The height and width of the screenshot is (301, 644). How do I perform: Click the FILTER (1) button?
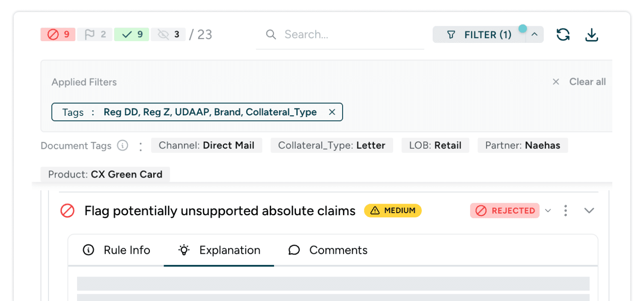point(479,35)
